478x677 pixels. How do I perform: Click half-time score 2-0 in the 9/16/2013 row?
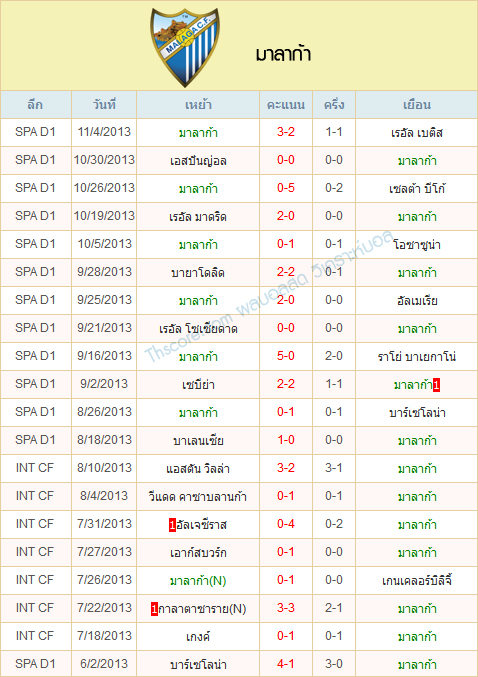tap(334, 356)
